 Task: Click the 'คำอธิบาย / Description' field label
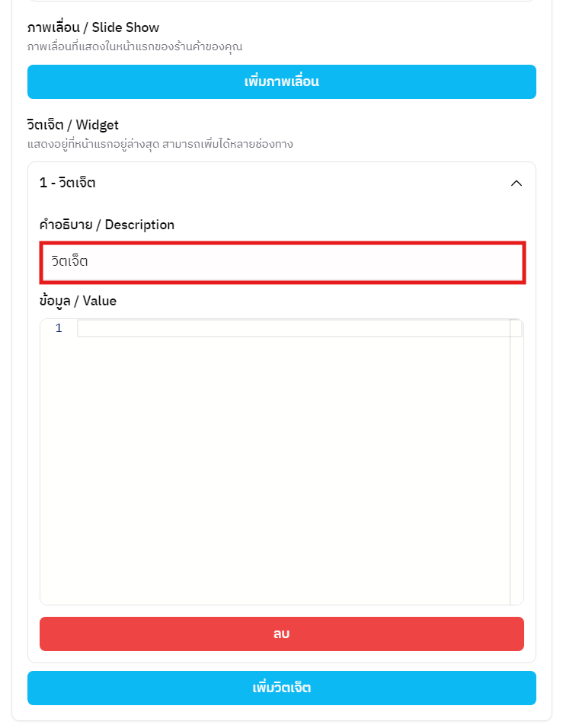[107, 225]
